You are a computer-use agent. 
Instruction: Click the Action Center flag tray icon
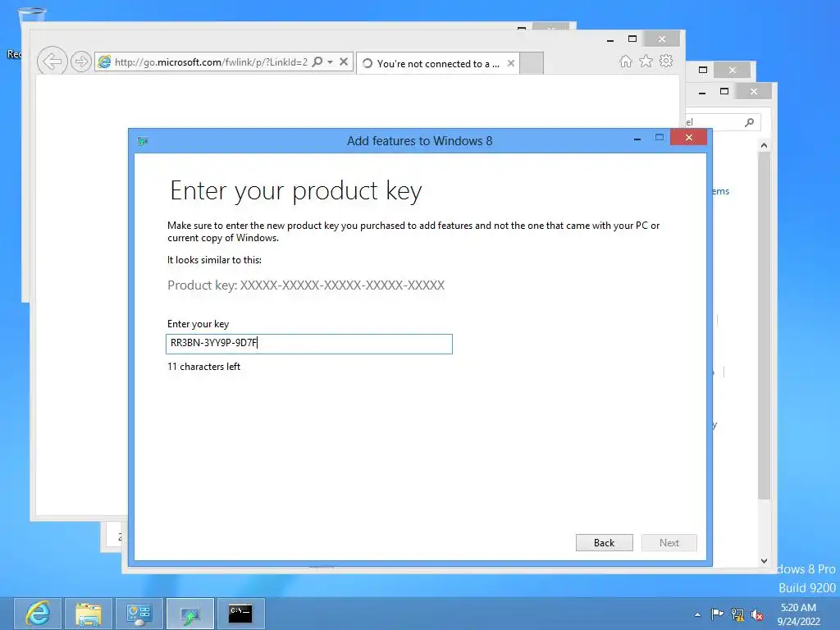tap(717, 614)
